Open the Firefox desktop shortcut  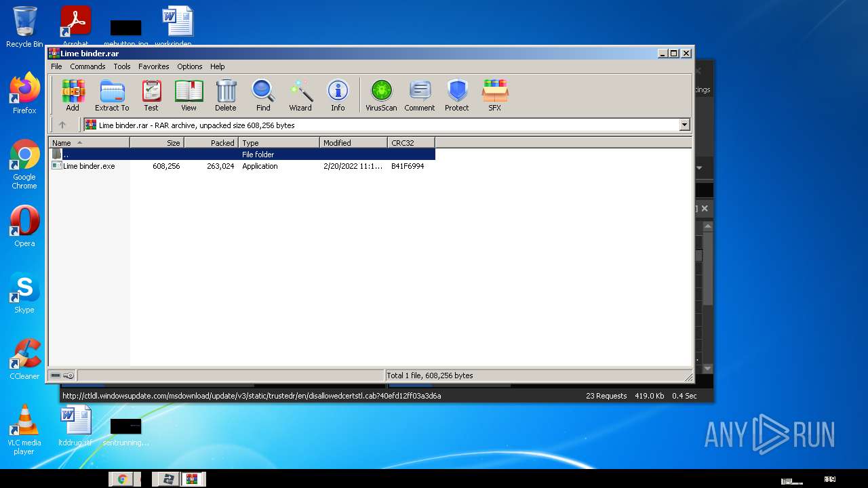[24, 94]
